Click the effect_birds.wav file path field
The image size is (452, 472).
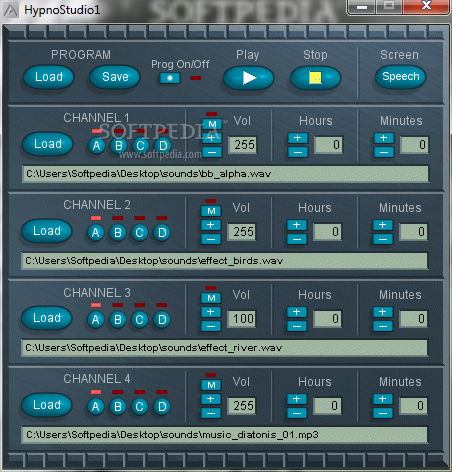pos(225,261)
